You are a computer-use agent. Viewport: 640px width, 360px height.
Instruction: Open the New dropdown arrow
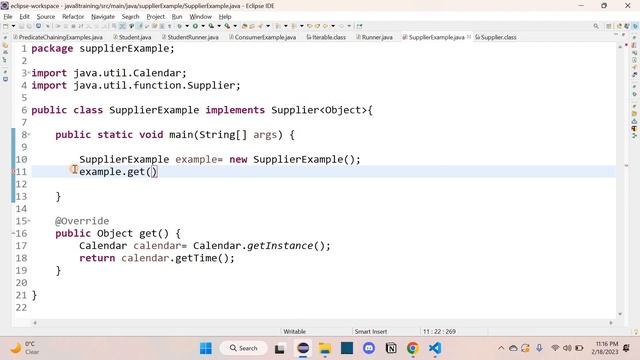click(x=13, y=26)
